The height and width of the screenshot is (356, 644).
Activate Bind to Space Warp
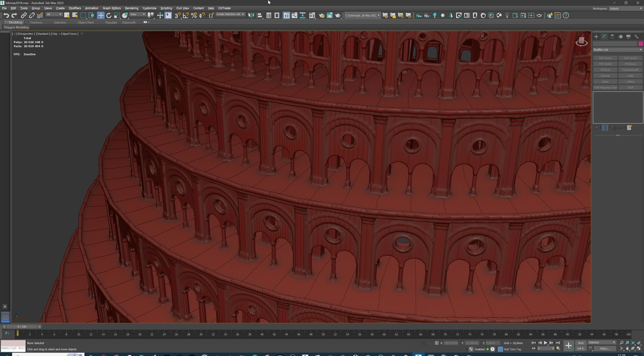pyautogui.click(x=40, y=15)
